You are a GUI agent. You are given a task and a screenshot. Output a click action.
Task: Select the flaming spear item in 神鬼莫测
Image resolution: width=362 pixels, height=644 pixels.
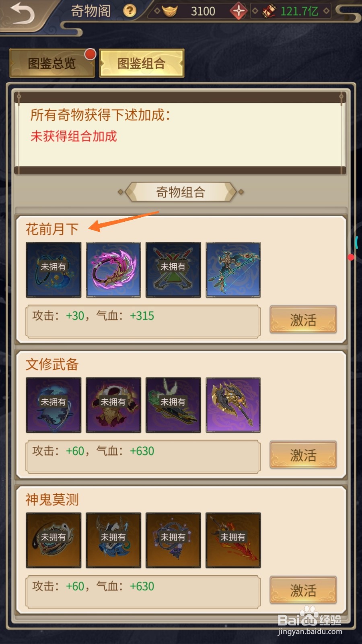233,541
